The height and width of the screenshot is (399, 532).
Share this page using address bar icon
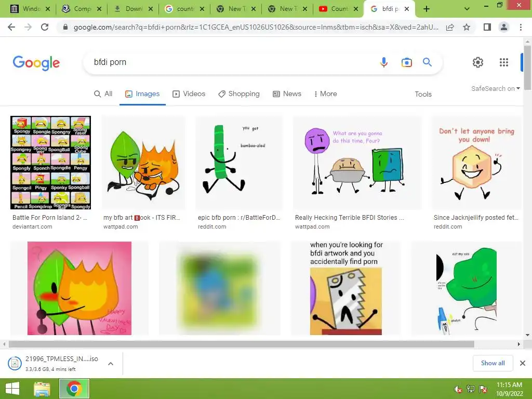[x=450, y=27]
